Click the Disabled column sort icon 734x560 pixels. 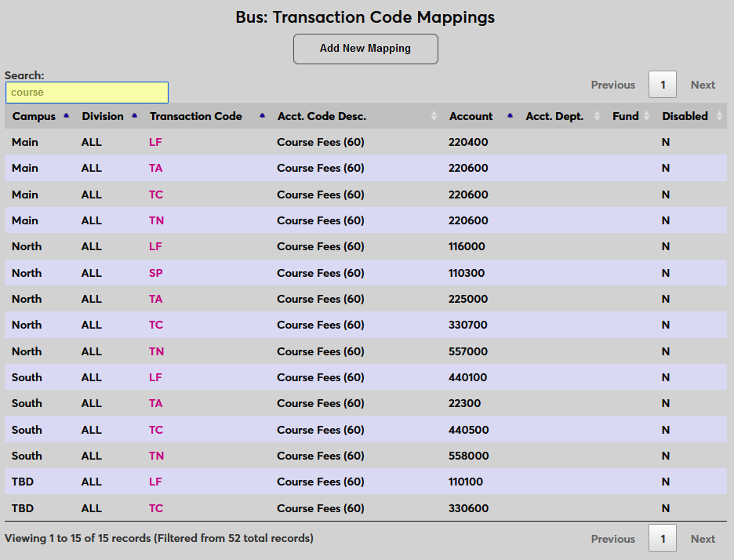[x=719, y=115]
